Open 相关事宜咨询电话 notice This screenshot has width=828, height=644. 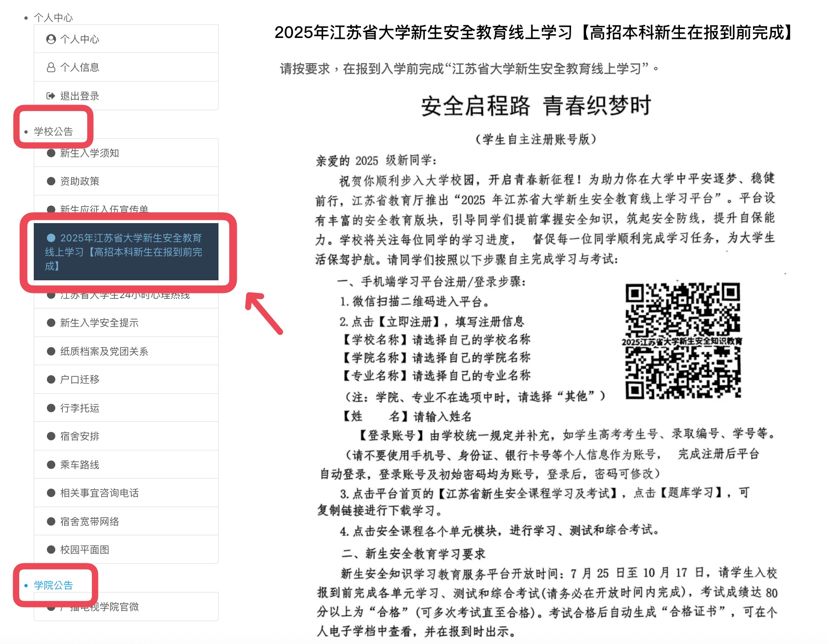pyautogui.click(x=99, y=493)
